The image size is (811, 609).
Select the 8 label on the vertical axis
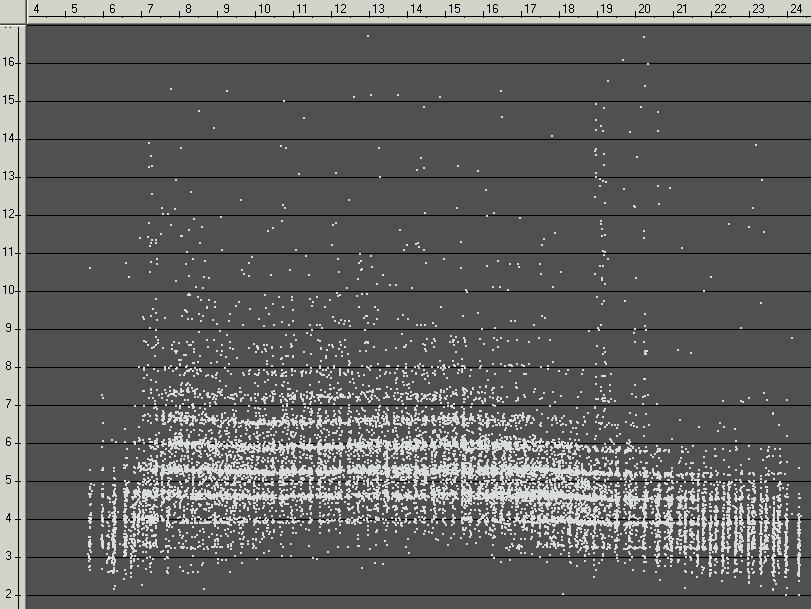11,366
